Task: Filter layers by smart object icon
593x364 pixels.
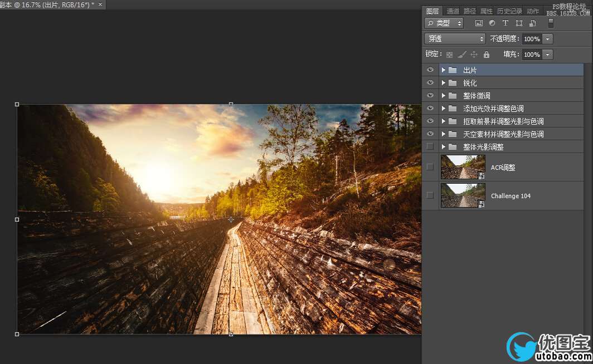Action: pos(532,23)
